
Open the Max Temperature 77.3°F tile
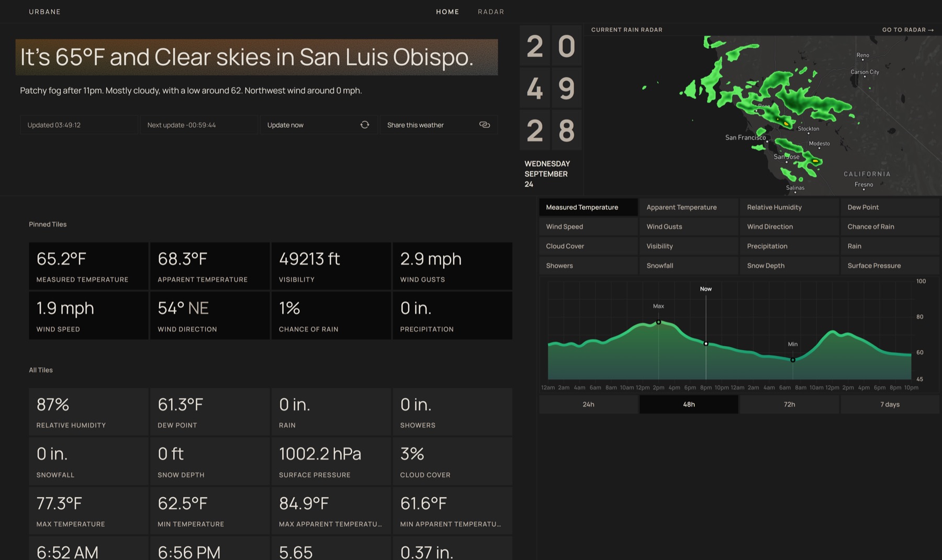(x=88, y=511)
